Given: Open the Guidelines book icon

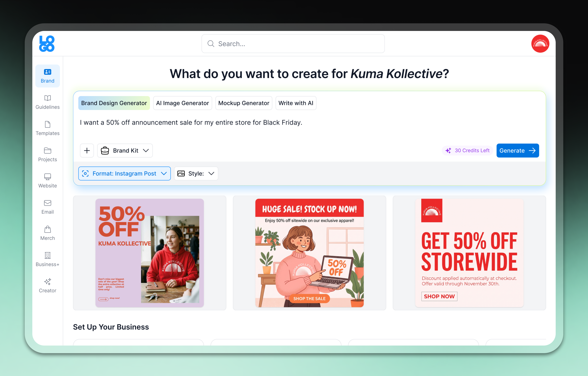Looking at the screenshot, I should (48, 98).
